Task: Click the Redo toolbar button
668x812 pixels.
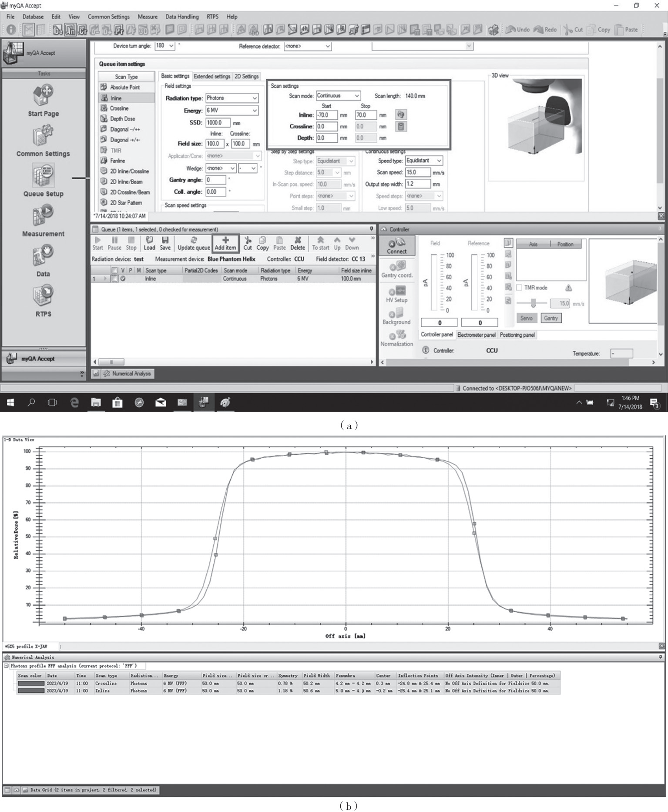Action: [x=545, y=30]
